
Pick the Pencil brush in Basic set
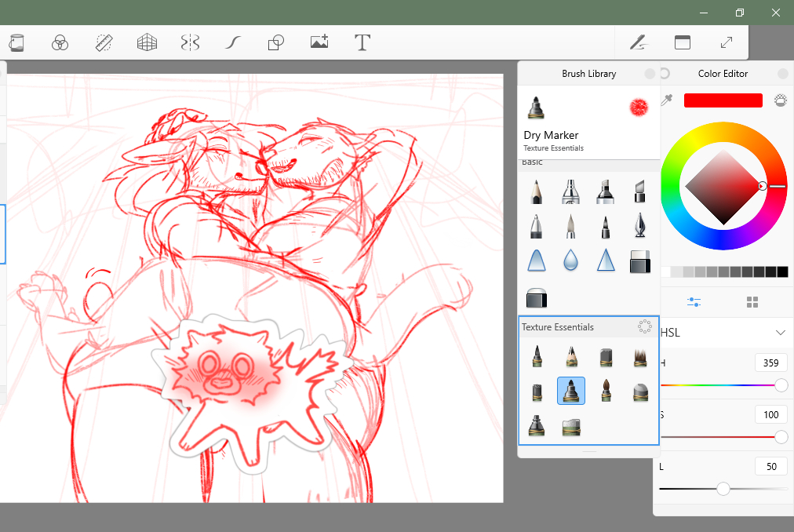pos(536,192)
